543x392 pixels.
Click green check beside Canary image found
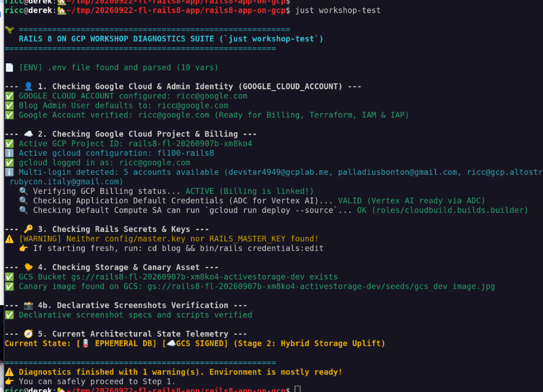point(10,287)
